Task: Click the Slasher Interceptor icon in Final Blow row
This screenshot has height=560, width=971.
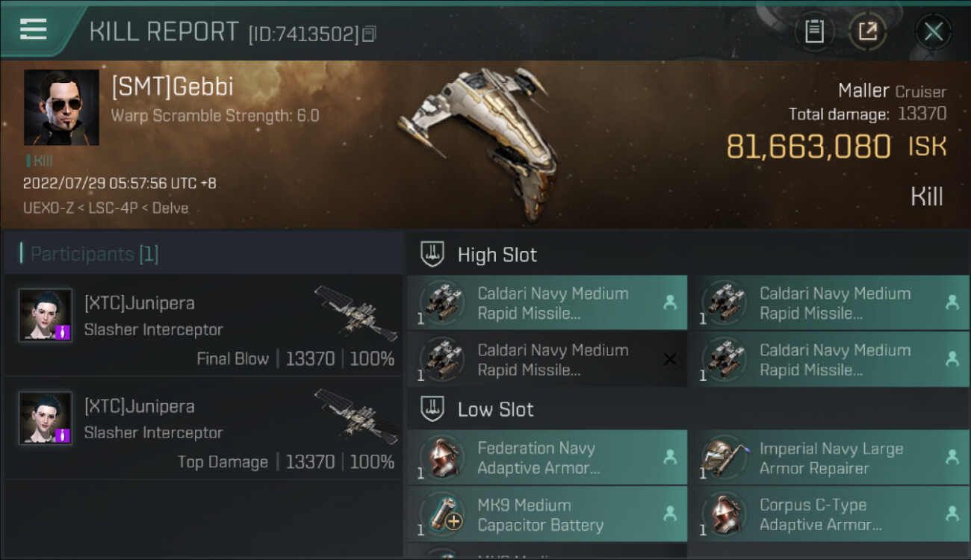Action: point(356,311)
